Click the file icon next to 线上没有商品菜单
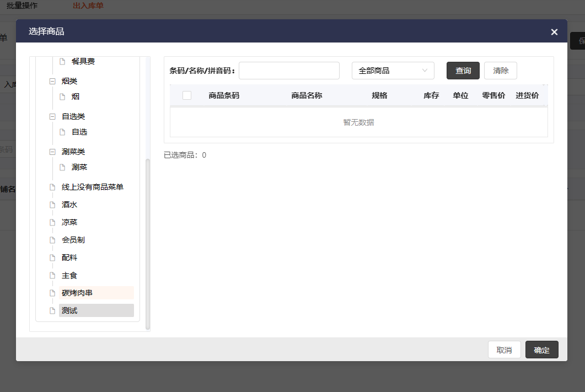This screenshot has height=392, width=585. [x=53, y=187]
